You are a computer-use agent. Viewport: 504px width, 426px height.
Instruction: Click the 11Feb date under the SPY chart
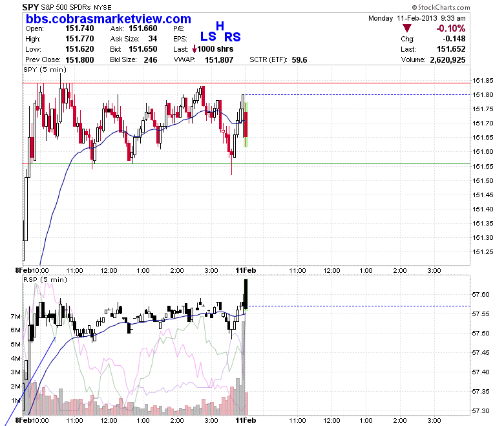click(x=246, y=270)
